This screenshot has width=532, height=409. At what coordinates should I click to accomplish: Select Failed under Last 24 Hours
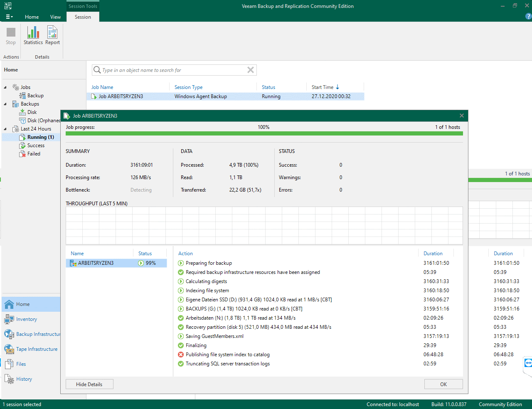point(34,154)
